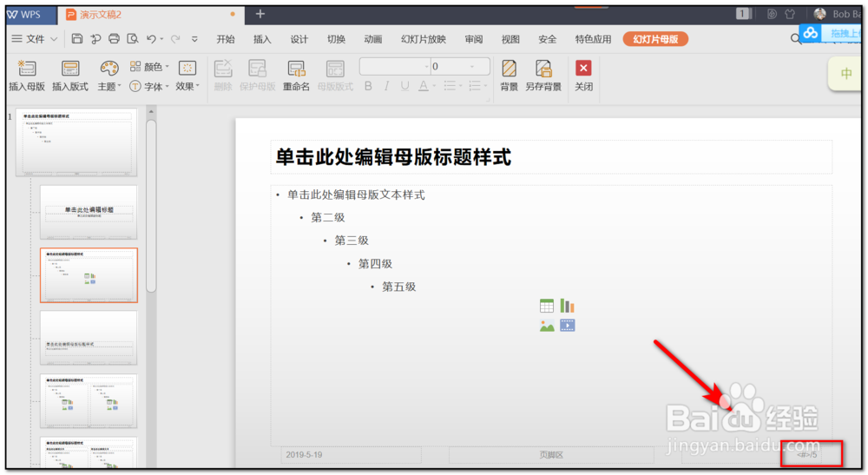Click the table placeholder icon on slide
This screenshot has height=475, width=868.
point(546,306)
